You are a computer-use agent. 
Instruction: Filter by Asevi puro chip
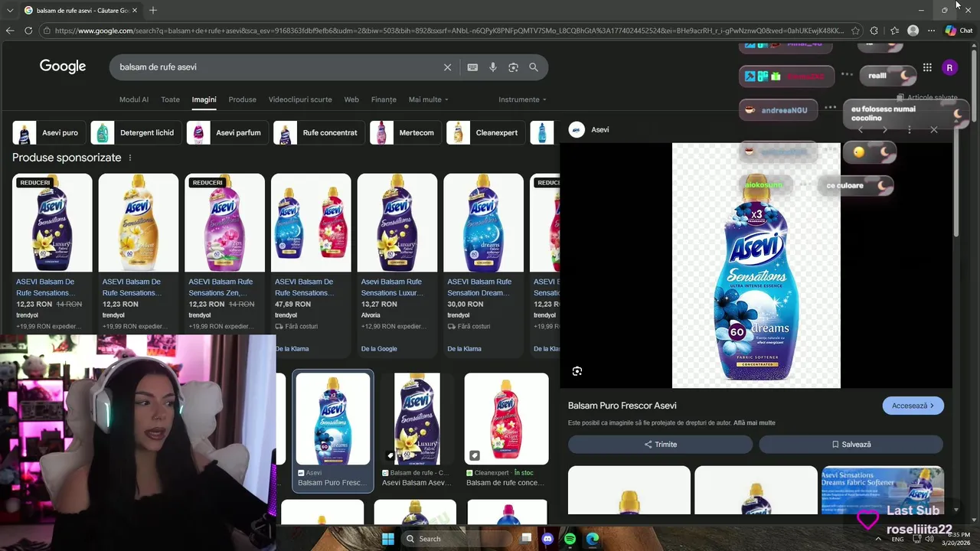click(48, 132)
